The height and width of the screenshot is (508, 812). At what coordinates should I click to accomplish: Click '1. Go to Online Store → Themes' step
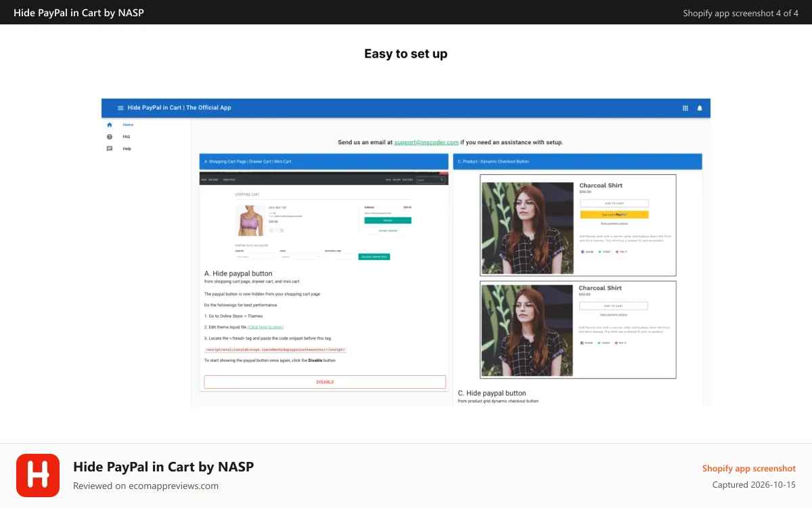point(233,316)
